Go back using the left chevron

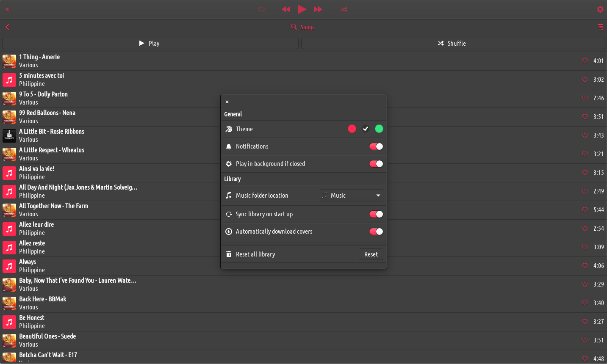tap(7, 27)
